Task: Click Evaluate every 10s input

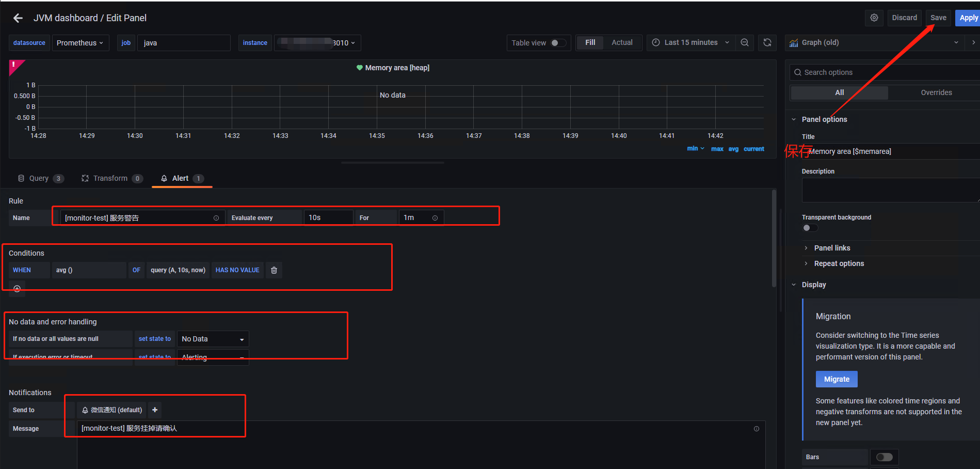Action: coord(328,218)
